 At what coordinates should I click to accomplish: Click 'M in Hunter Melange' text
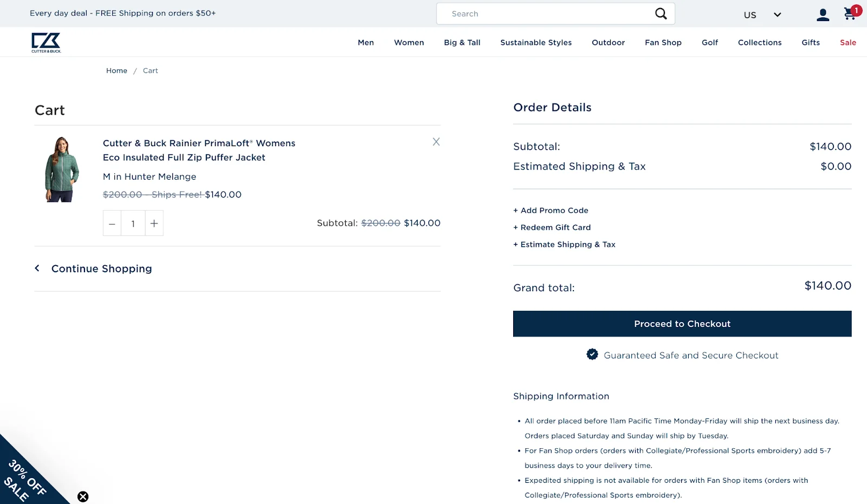click(150, 176)
